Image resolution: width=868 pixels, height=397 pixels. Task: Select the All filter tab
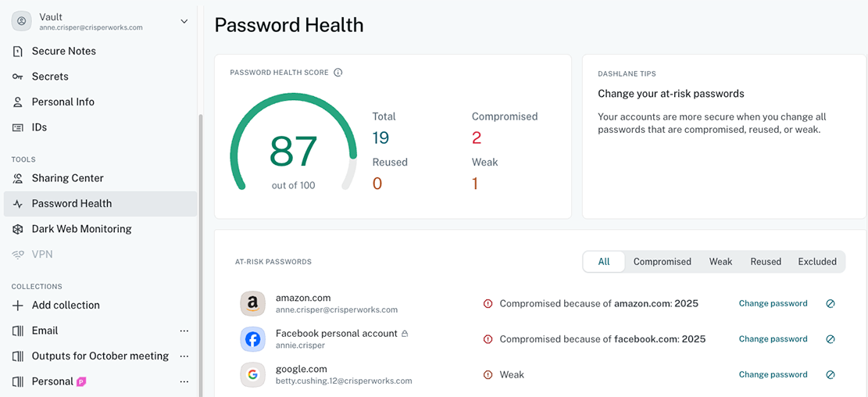604,261
